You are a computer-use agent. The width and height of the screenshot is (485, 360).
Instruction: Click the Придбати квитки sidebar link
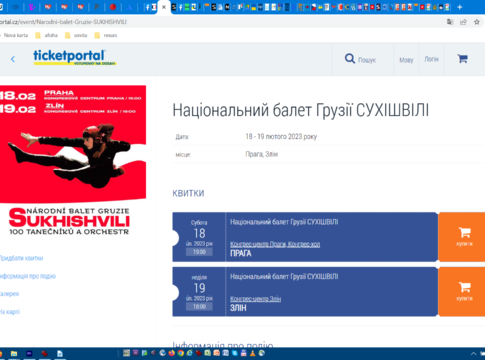pos(21,258)
